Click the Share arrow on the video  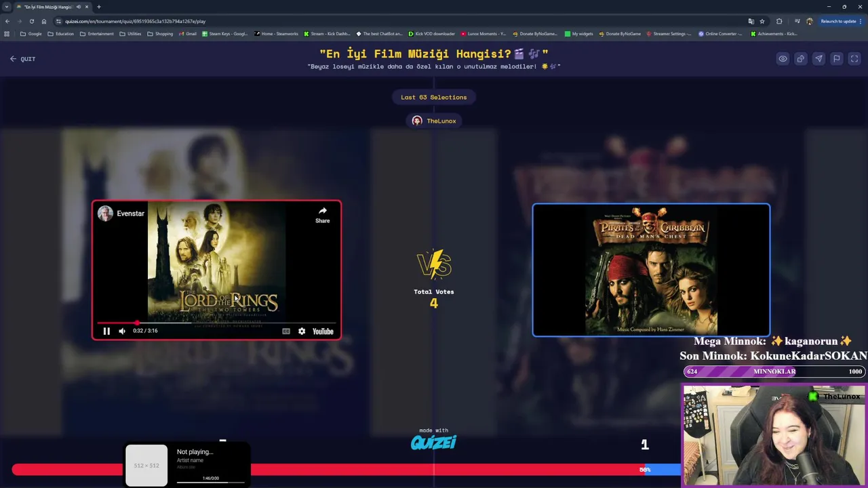tap(323, 215)
